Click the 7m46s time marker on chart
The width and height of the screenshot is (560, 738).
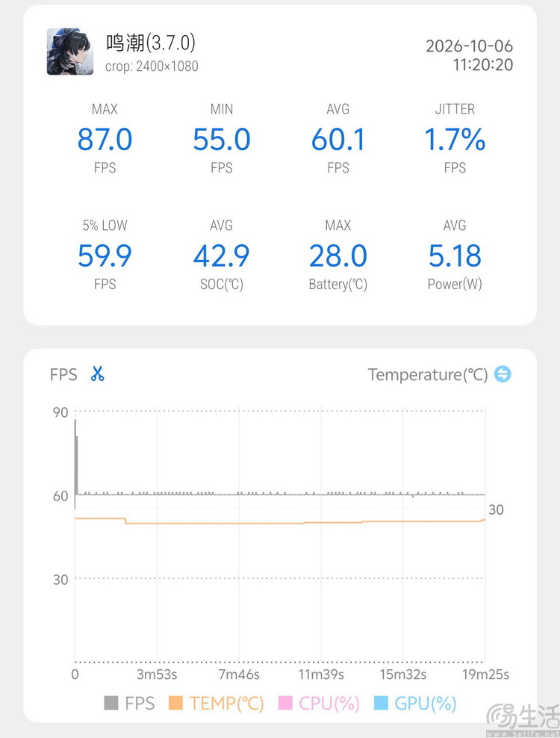coord(239,675)
